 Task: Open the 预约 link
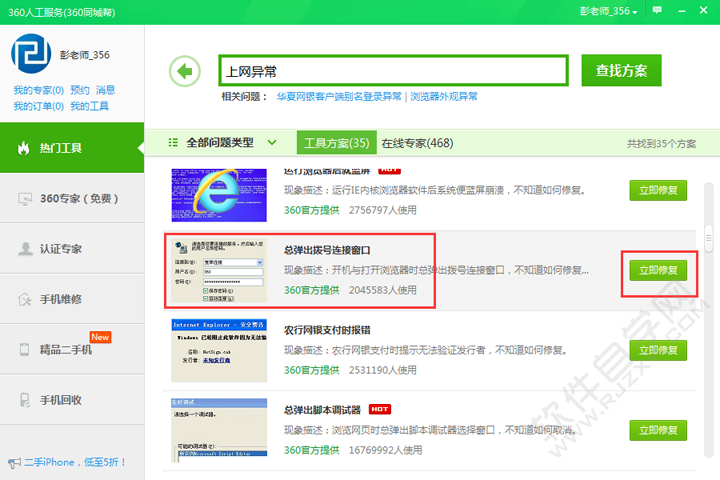coord(80,90)
